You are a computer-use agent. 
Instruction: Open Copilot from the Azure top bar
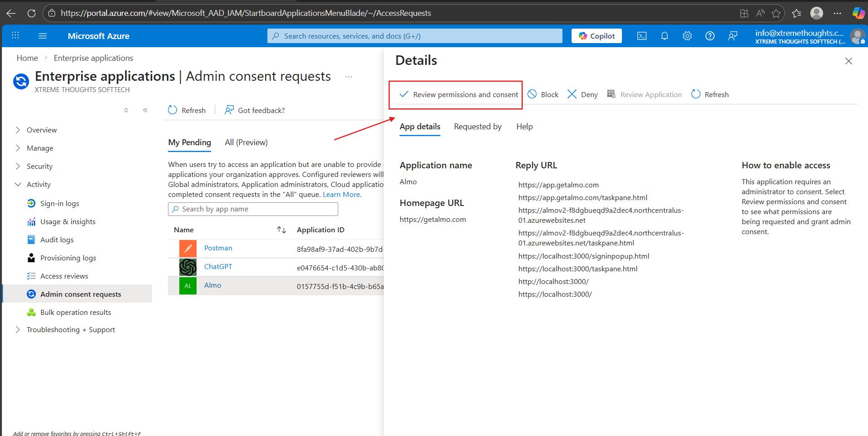[596, 35]
